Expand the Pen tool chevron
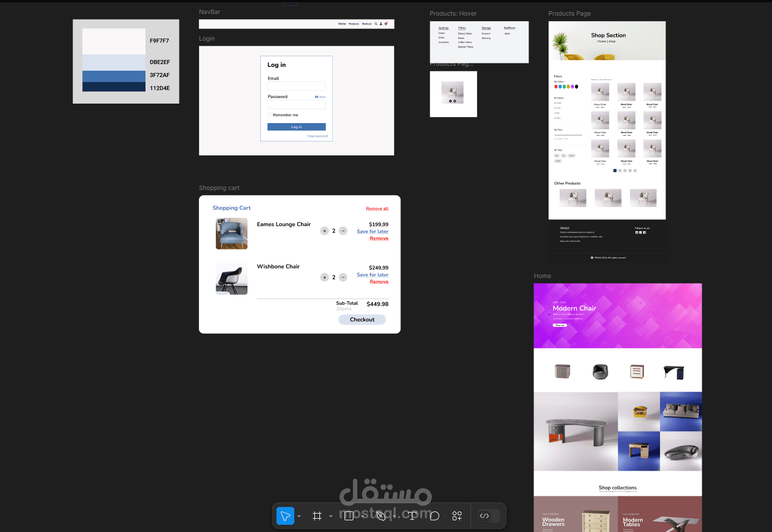 coord(394,516)
